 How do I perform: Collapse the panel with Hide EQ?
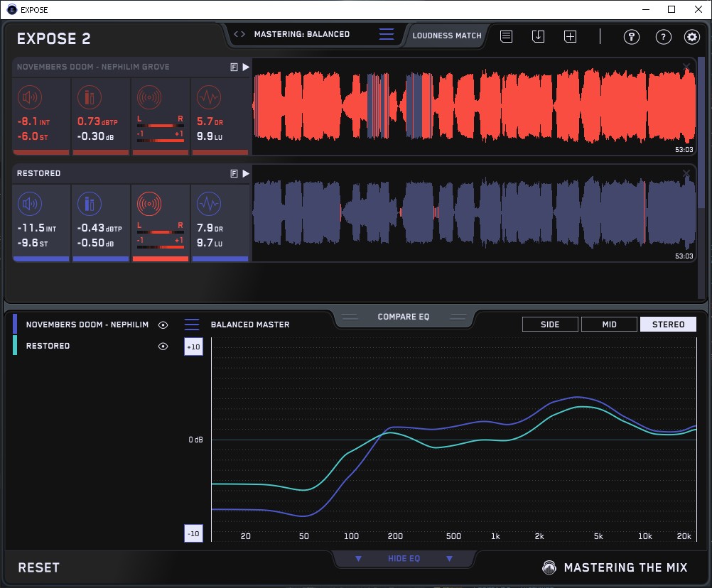click(404, 558)
